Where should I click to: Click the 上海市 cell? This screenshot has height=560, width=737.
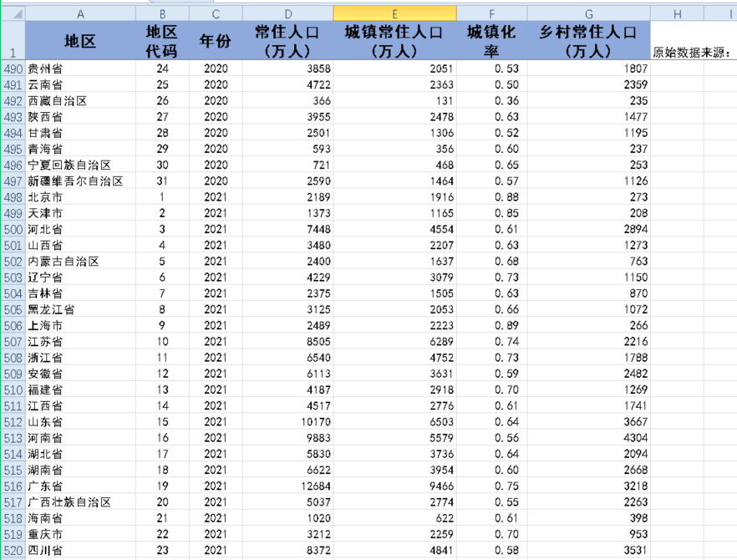[x=80, y=325]
